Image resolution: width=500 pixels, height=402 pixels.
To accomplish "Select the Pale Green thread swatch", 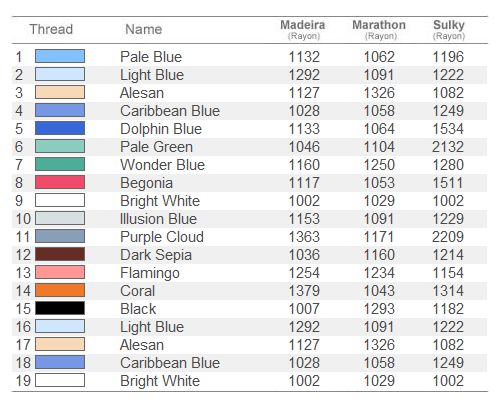I will coord(60,146).
